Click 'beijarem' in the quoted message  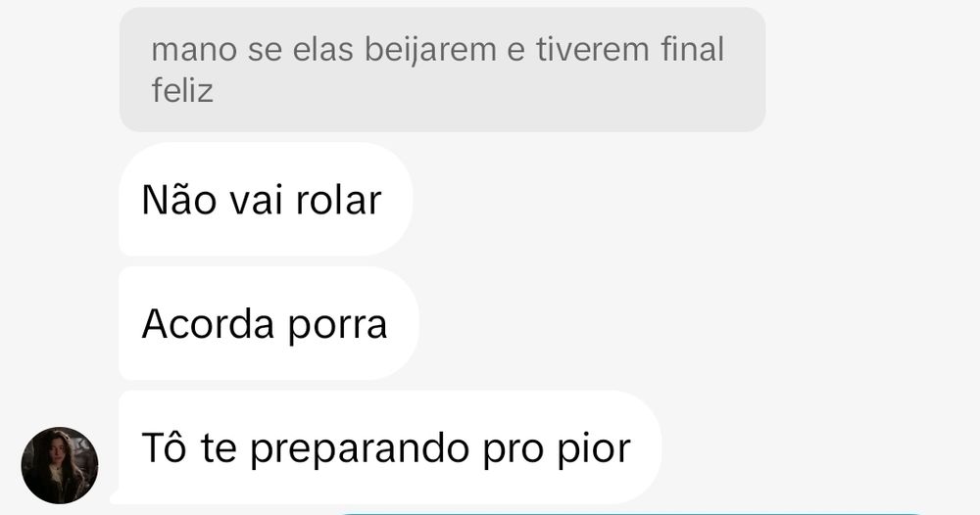[430, 49]
